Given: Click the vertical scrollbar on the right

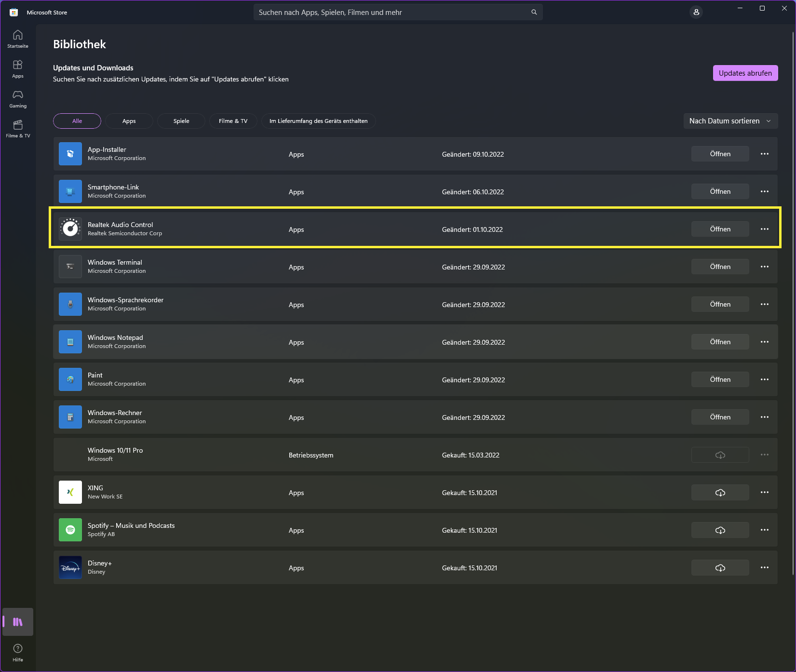Looking at the screenshot, I should tap(793, 303).
